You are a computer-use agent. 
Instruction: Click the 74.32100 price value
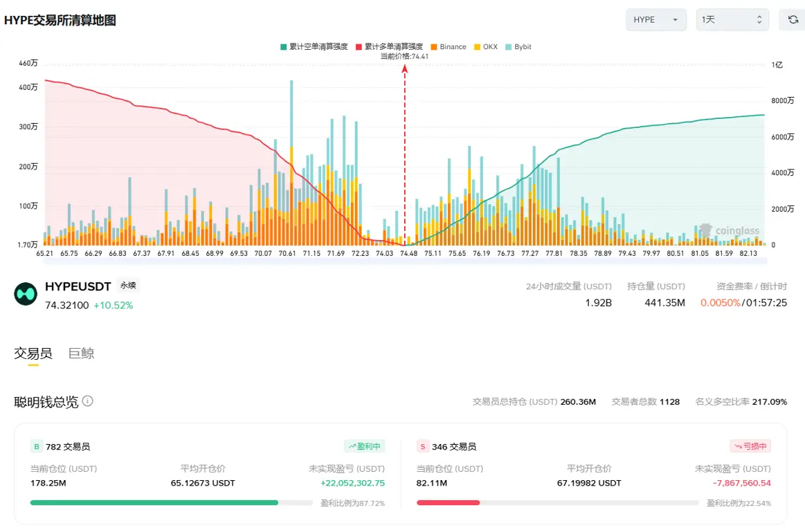66,305
